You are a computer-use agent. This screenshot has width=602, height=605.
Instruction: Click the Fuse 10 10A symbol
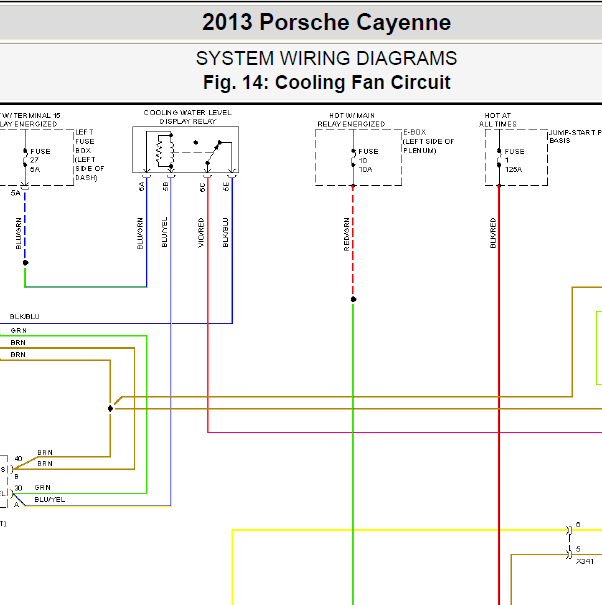[x=353, y=158]
